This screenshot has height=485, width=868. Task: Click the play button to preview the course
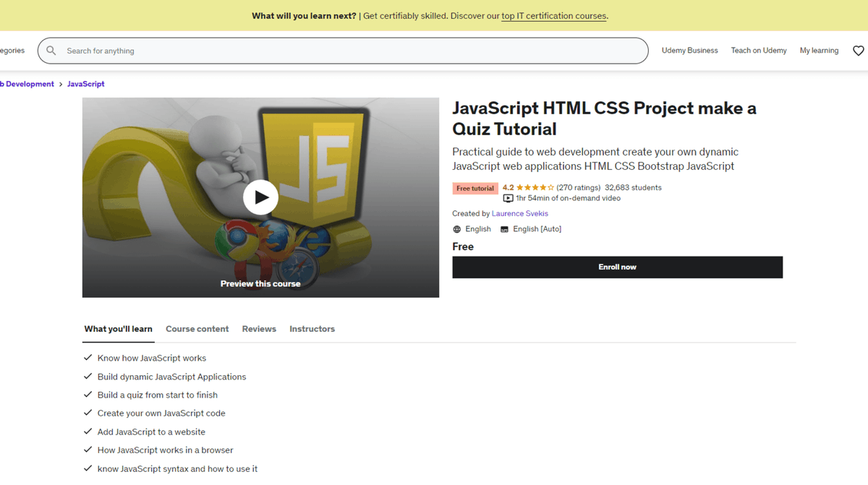260,197
